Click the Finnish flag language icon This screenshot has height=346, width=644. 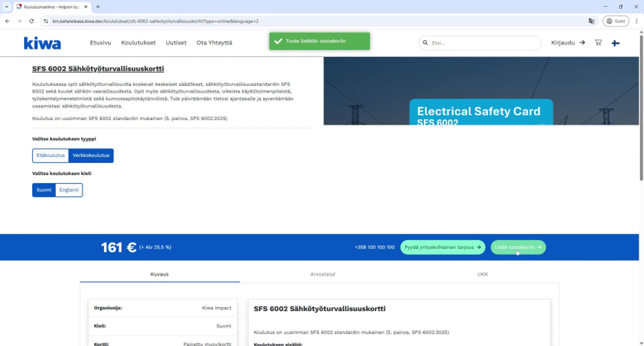tap(615, 43)
